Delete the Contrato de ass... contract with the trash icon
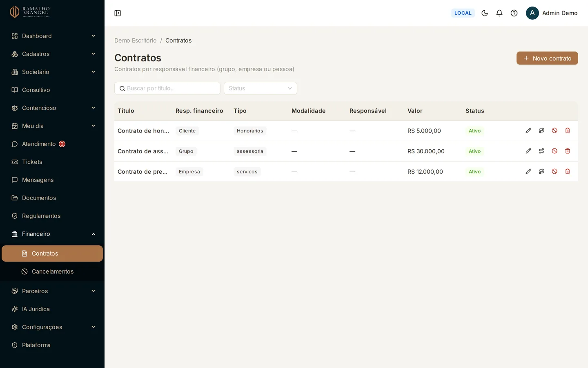 pos(568,151)
